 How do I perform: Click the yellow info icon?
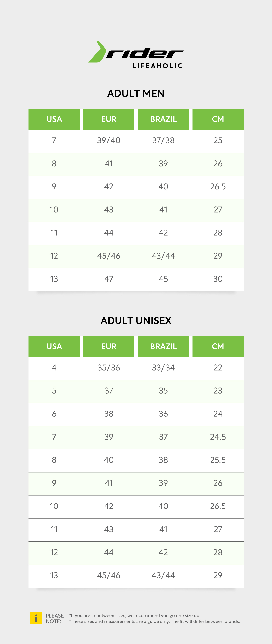tap(36, 618)
